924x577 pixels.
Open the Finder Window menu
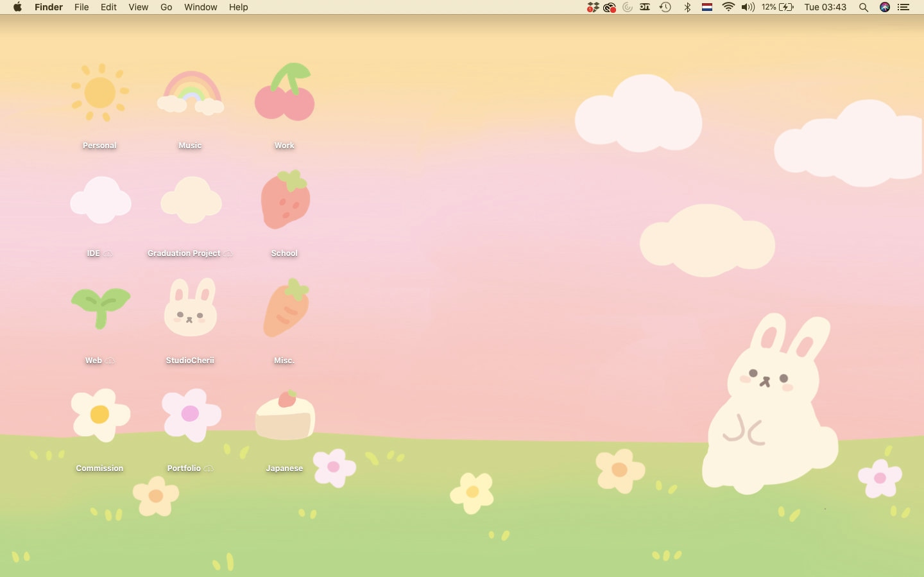(200, 7)
